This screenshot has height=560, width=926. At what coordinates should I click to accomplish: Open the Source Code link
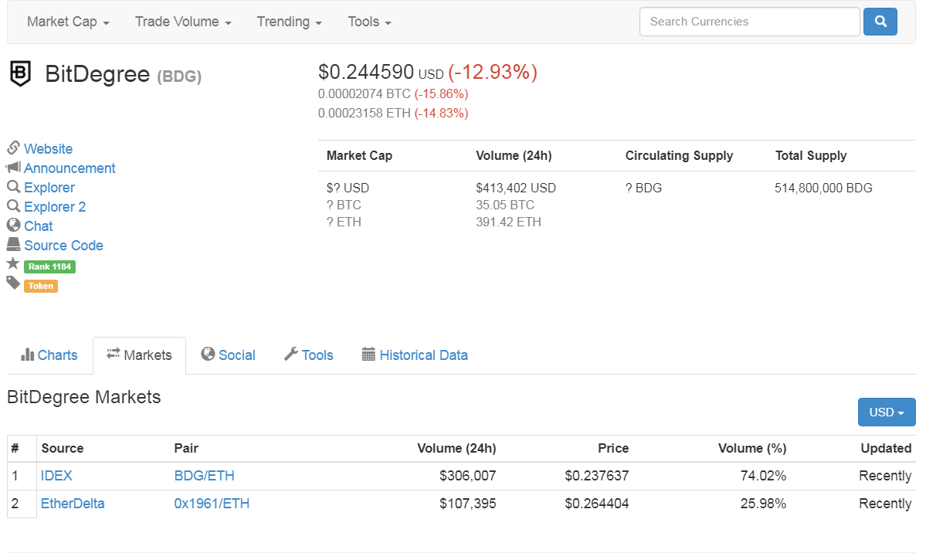(64, 245)
